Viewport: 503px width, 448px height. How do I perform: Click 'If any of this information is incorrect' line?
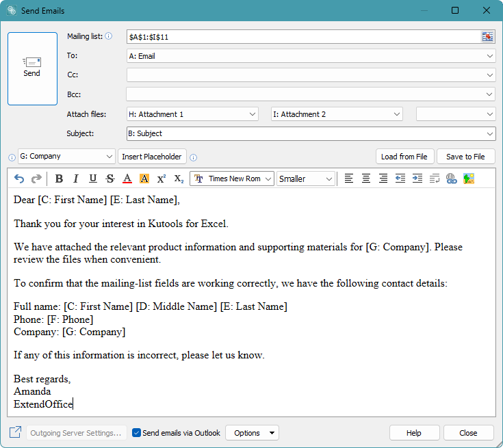[x=139, y=355]
